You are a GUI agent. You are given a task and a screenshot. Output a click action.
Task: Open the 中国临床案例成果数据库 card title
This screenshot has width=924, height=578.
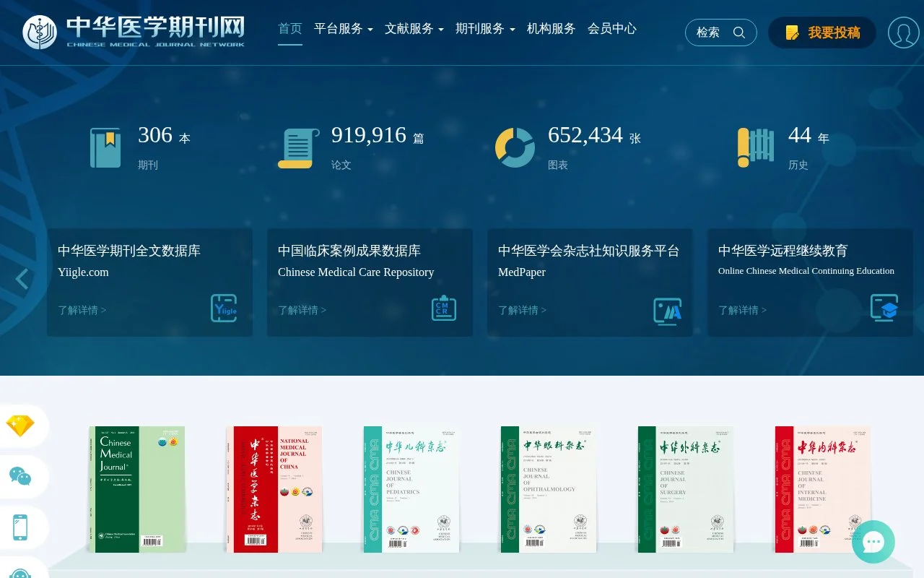[349, 251]
